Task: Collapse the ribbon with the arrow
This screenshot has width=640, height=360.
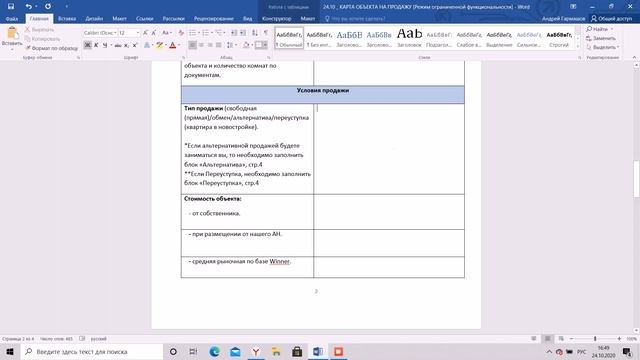Action: point(634,58)
